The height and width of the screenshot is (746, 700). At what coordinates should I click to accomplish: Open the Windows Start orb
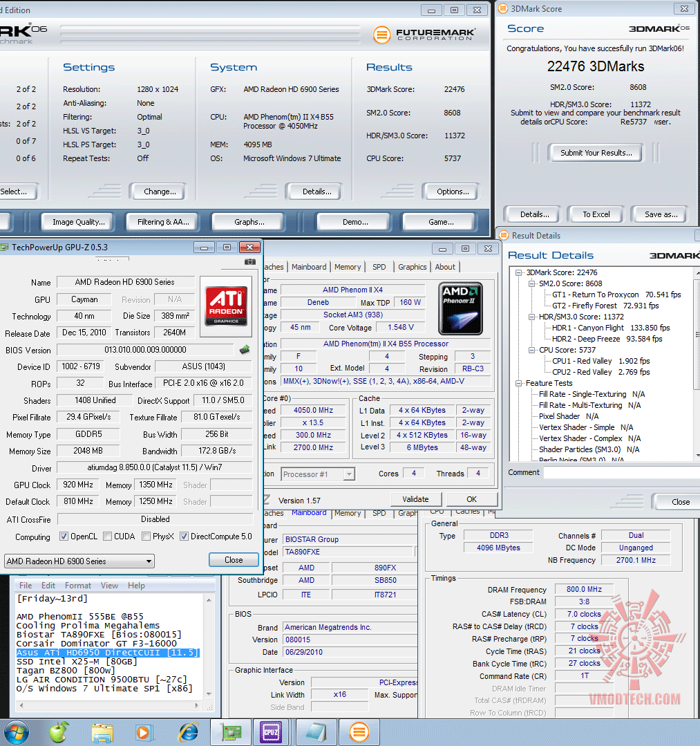tap(16, 732)
